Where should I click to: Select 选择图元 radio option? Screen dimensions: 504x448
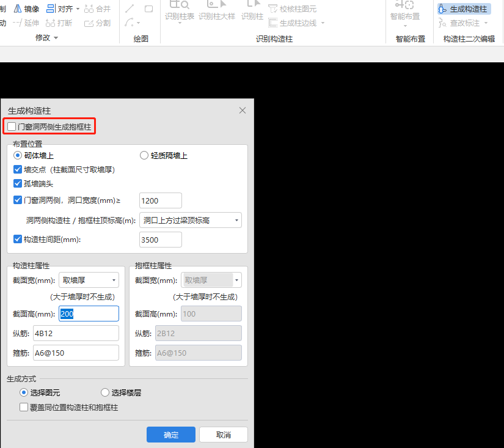(23, 392)
